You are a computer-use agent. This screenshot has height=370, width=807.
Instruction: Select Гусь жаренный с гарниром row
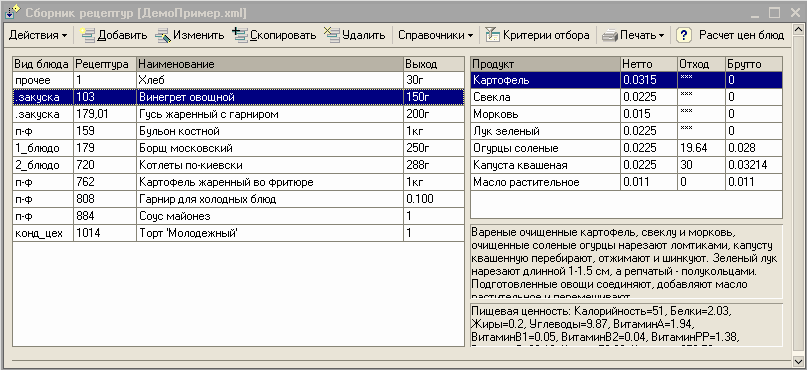click(238, 114)
